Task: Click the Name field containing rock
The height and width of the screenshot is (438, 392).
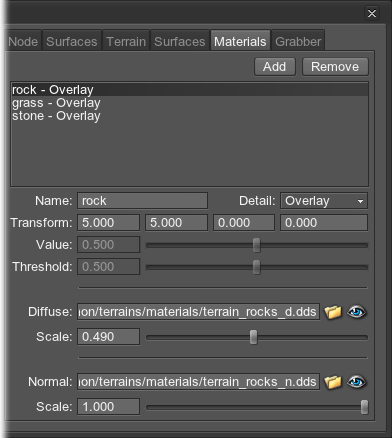Action: (x=142, y=201)
